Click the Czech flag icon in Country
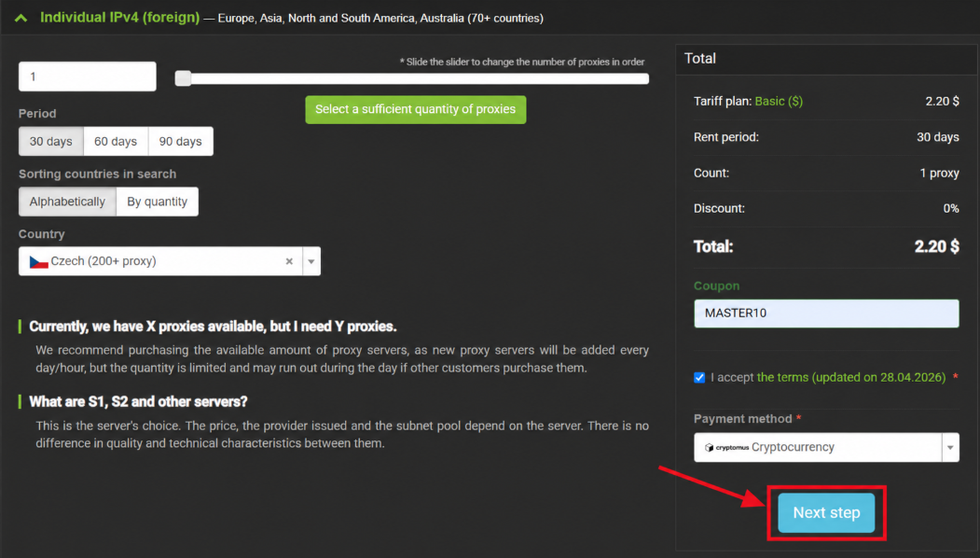Screen dimensions: 980x558 coord(39,261)
